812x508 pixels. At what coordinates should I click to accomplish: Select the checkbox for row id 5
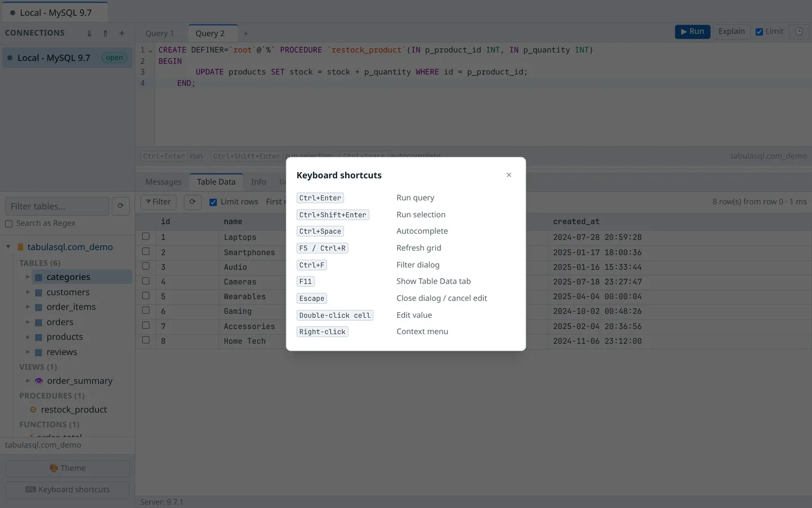coord(145,296)
